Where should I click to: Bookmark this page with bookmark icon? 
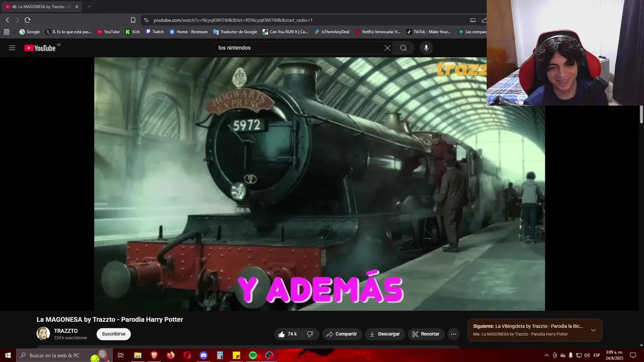[x=133, y=20]
